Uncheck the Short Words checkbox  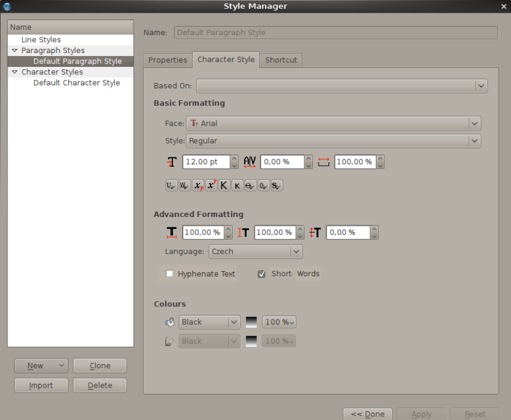point(262,274)
